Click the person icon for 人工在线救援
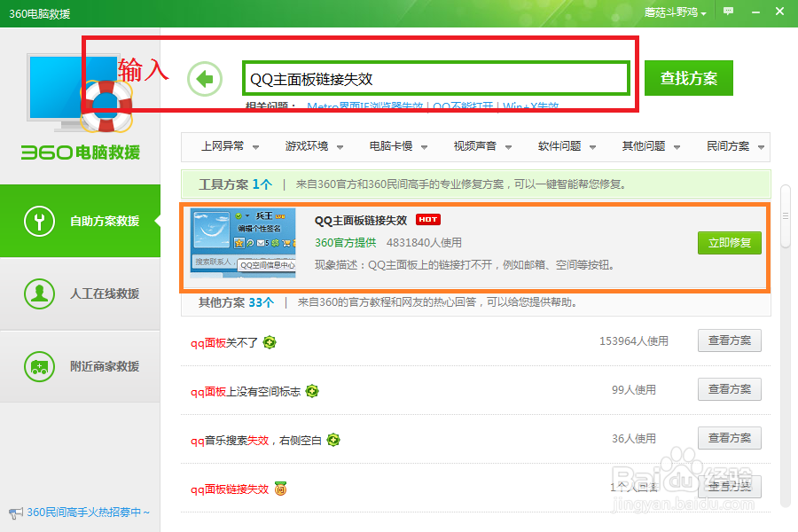 pyautogui.click(x=39, y=293)
